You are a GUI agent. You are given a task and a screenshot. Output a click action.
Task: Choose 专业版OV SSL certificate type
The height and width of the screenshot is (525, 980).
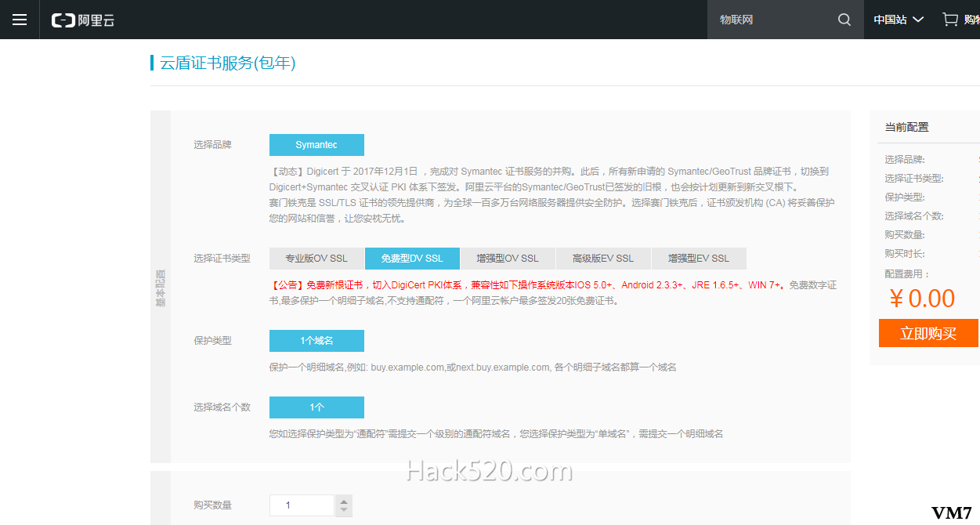[x=316, y=259]
